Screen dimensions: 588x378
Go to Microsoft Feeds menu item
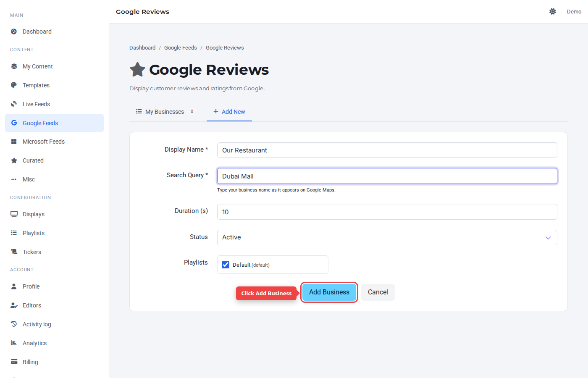point(54,142)
